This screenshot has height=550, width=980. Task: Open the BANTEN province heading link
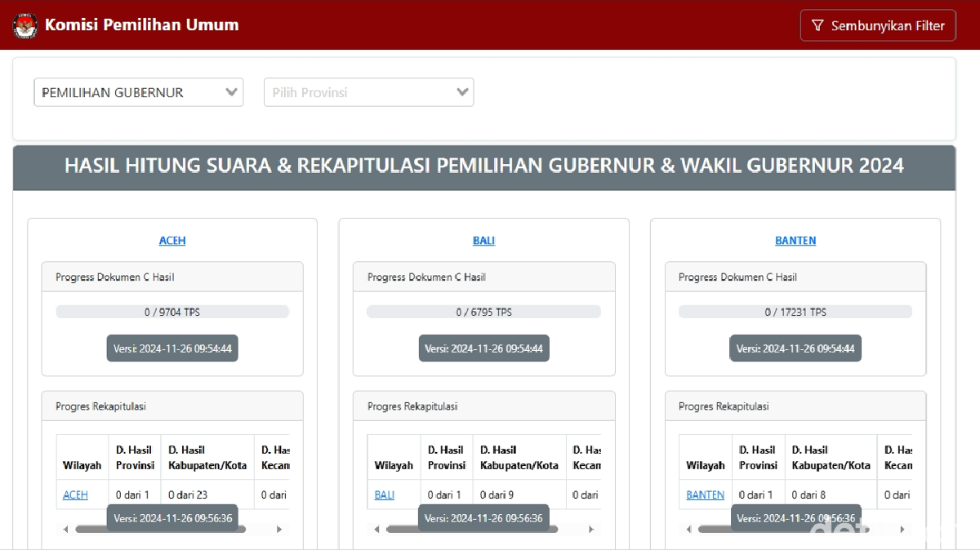tap(795, 241)
